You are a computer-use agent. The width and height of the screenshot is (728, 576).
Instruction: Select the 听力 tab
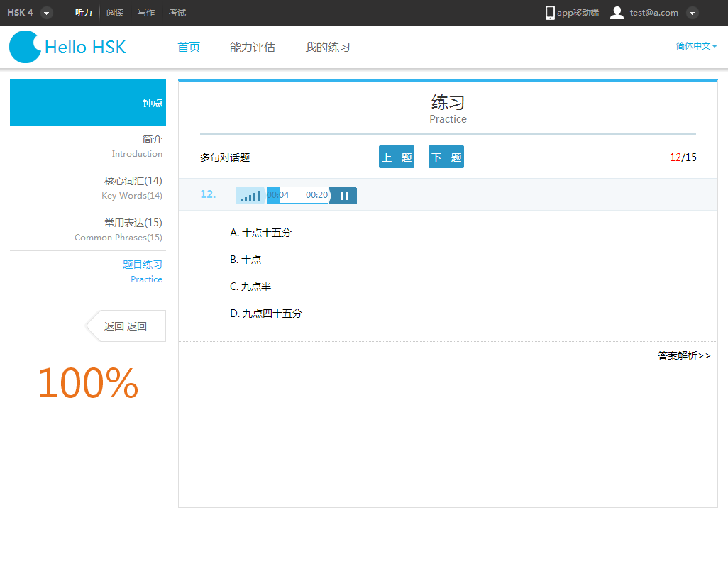coord(83,12)
